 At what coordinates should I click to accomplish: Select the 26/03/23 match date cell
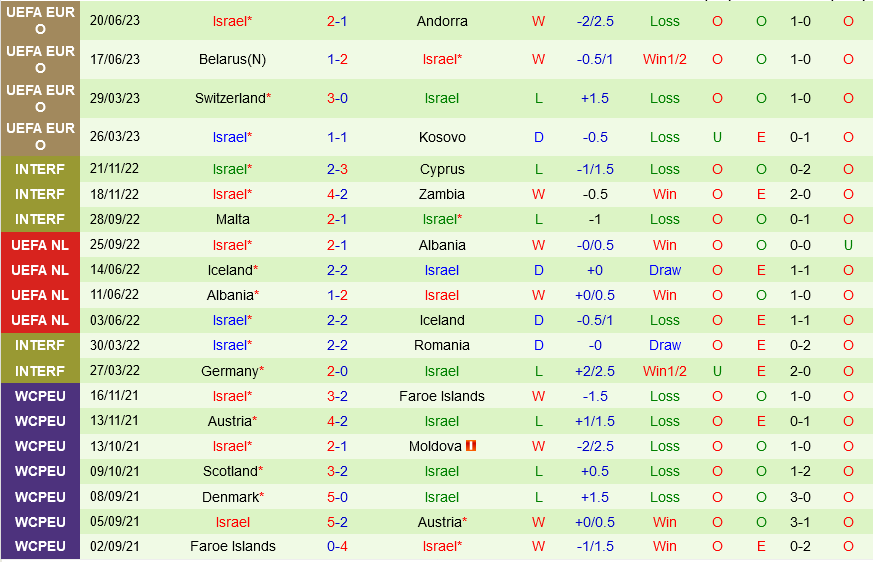[115, 137]
